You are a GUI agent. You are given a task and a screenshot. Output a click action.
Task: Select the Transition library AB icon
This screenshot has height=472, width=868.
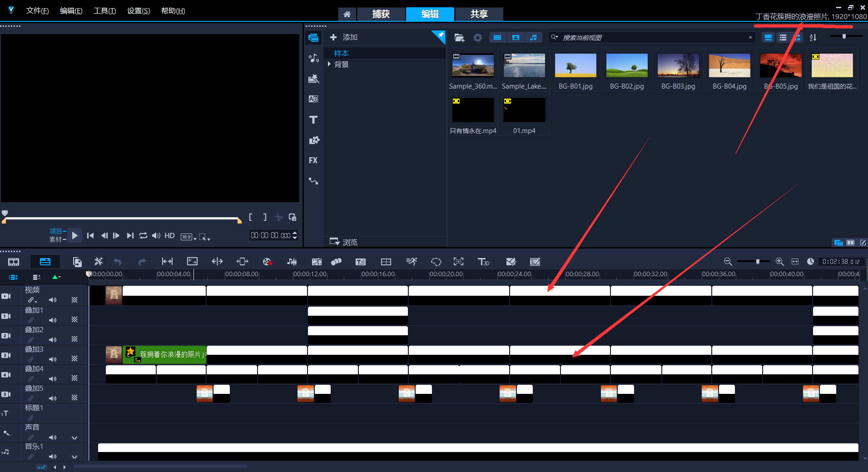313,99
